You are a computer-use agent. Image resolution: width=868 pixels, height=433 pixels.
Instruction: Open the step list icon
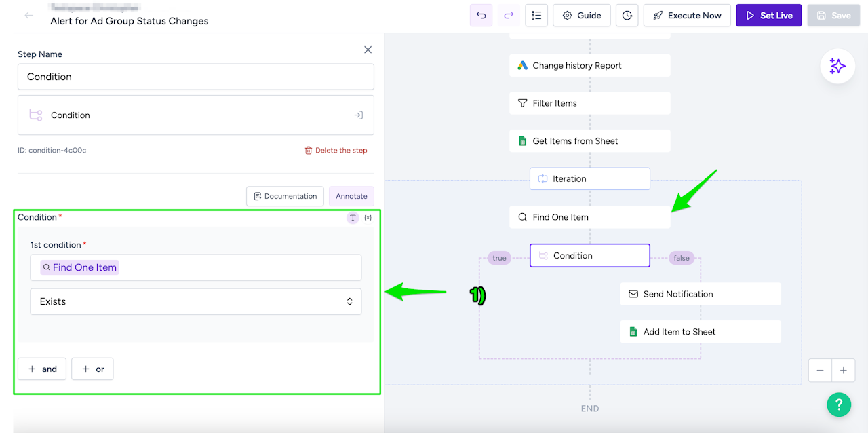[x=536, y=16]
